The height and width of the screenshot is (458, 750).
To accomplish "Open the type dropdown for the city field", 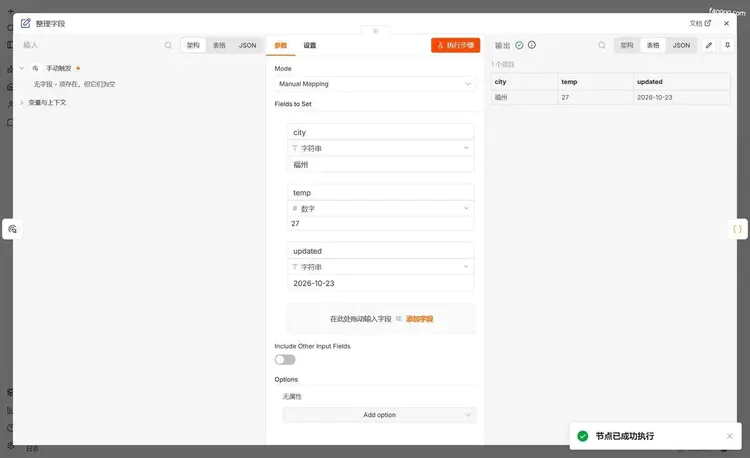I will point(380,148).
